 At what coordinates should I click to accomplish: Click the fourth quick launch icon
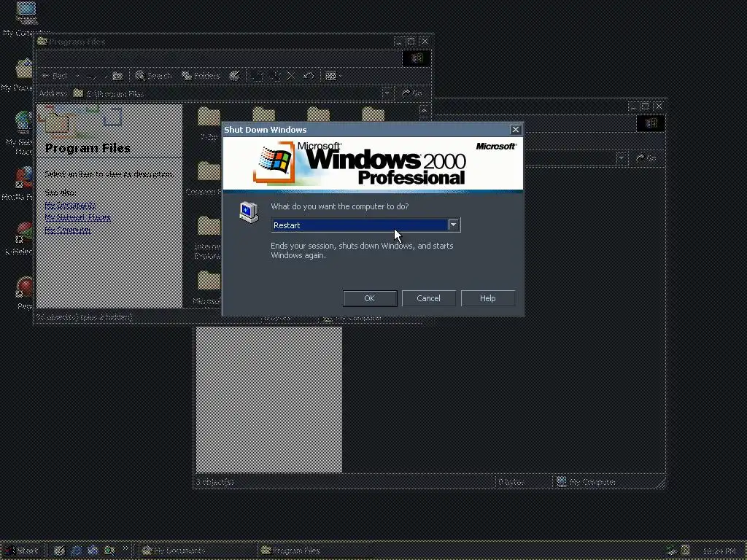coord(109,551)
